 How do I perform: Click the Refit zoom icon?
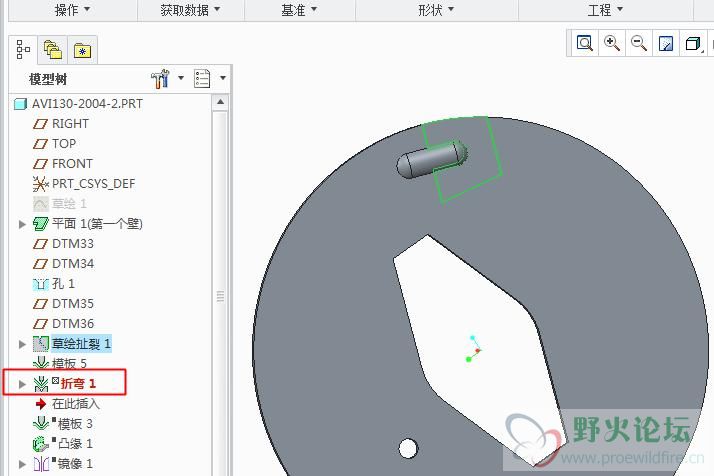pos(585,43)
